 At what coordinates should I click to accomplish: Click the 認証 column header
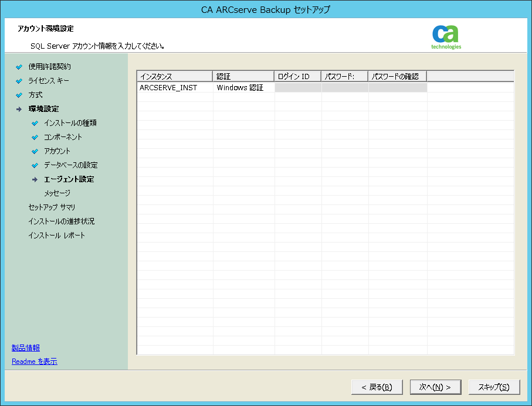point(243,76)
